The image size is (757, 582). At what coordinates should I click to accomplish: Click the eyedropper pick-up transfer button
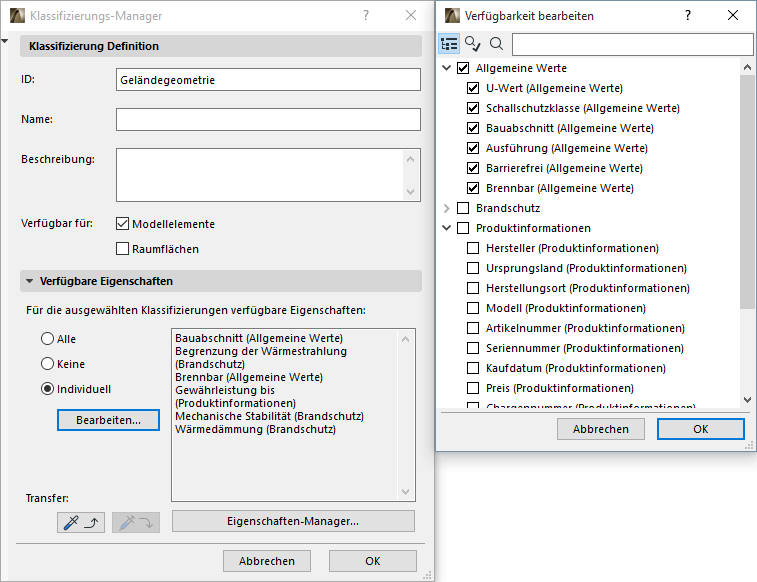pyautogui.click(x=82, y=521)
